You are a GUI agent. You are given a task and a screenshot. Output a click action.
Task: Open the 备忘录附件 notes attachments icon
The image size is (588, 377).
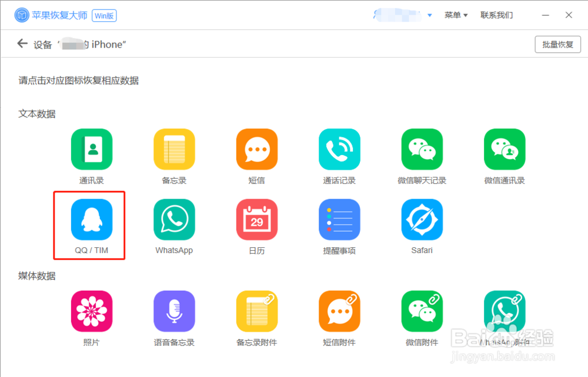click(257, 311)
